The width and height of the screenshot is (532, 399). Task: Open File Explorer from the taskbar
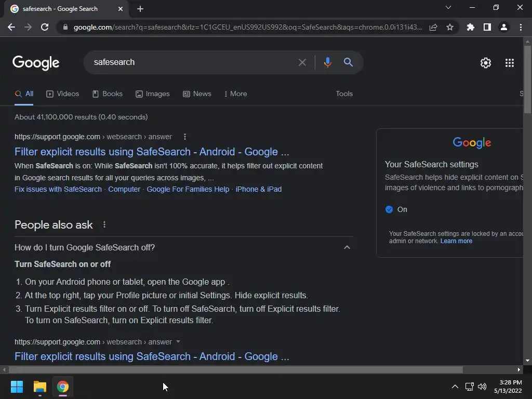pos(39,387)
